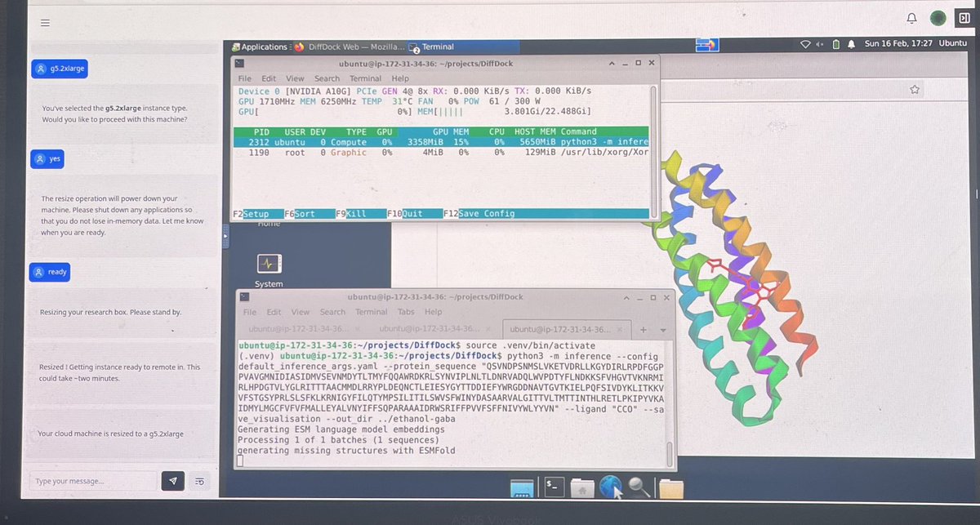Open the workspace switcher in the panel

[x=707, y=44]
